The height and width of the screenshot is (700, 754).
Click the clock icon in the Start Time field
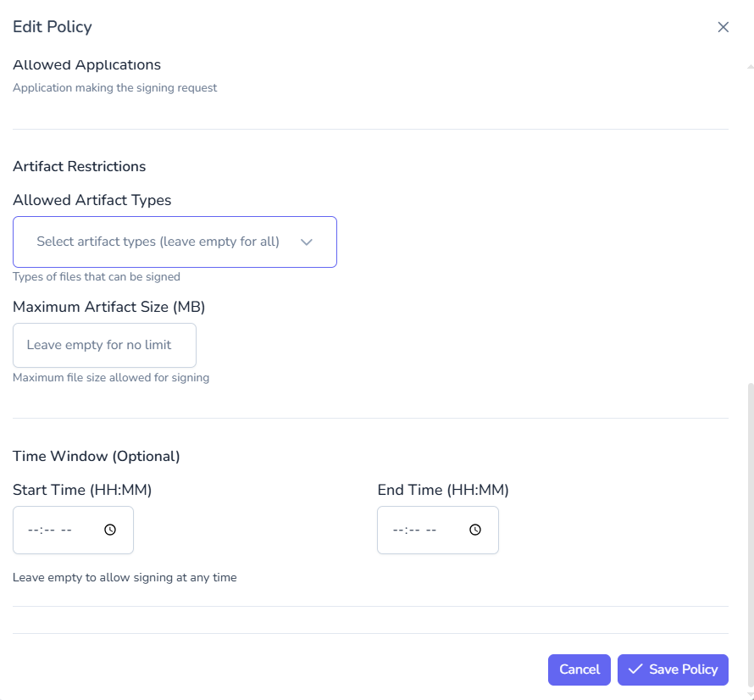(x=109, y=530)
